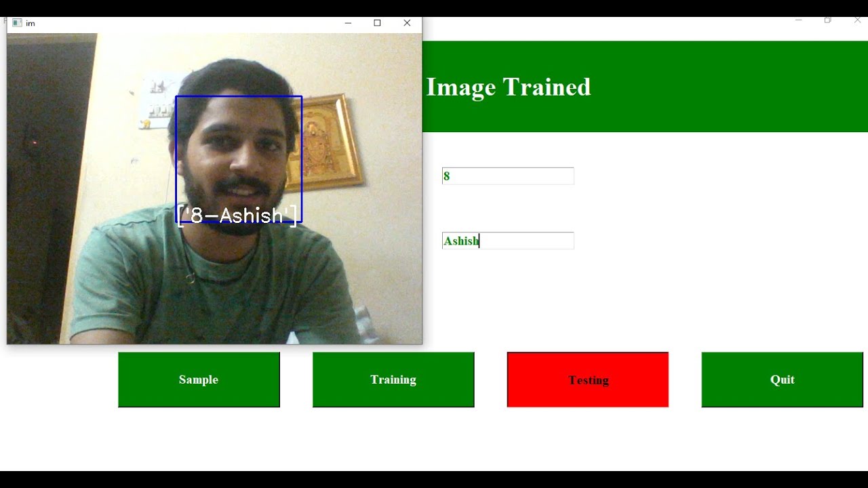Minimize the im webcam window
This screenshot has width=868, height=488.
[348, 23]
